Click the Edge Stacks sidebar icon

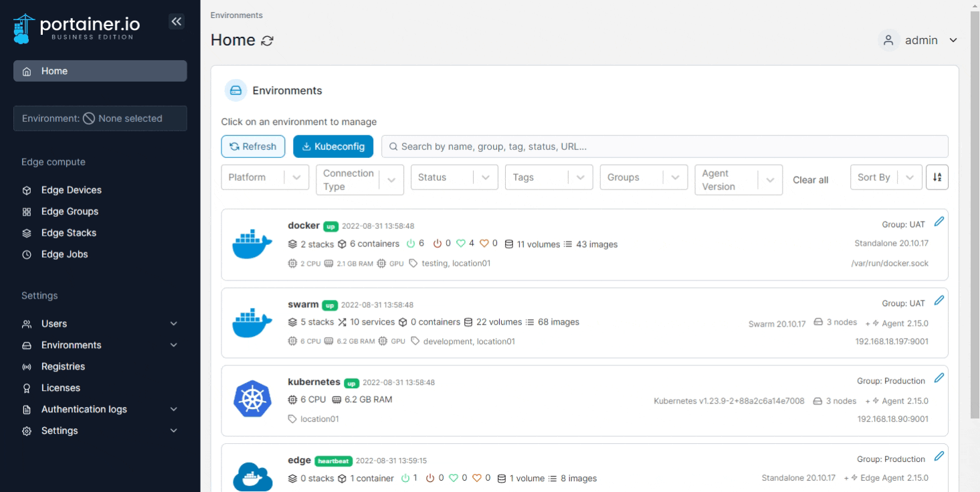[27, 233]
